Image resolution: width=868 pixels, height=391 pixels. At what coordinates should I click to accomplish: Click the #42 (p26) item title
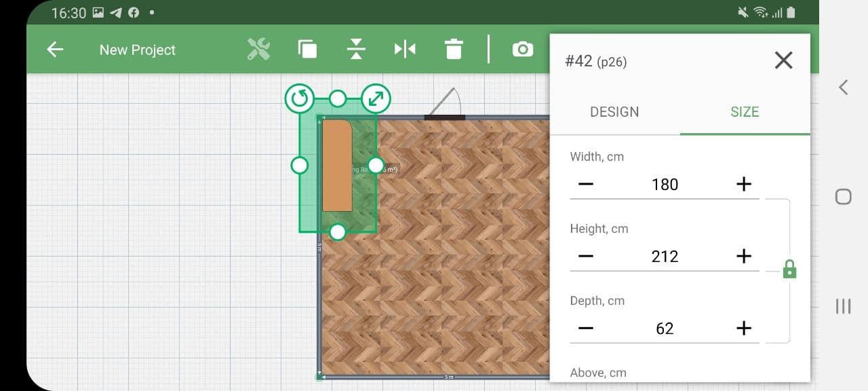[x=596, y=61]
